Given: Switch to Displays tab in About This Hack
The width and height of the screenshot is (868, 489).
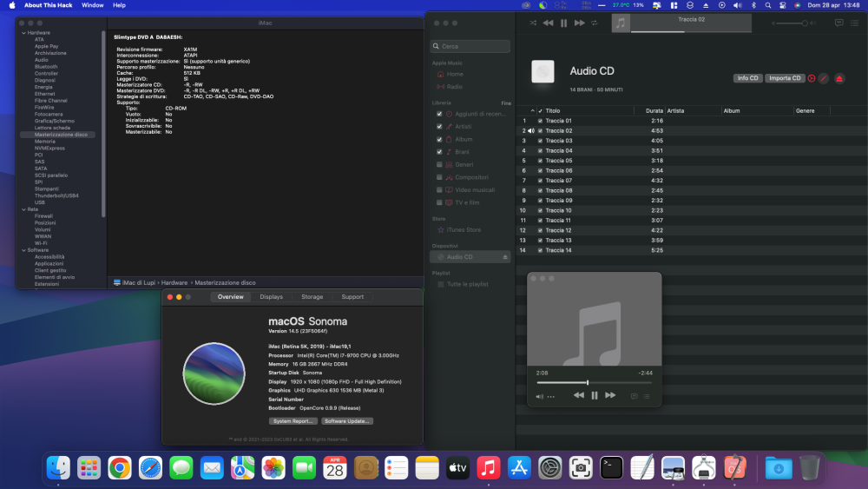Looking at the screenshot, I should point(271,297).
